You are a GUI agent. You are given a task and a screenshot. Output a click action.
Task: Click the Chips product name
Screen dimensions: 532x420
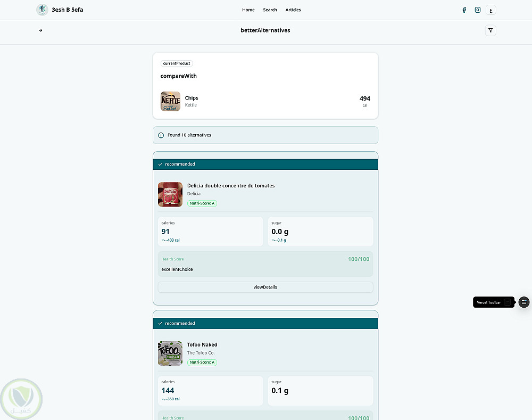click(x=192, y=98)
